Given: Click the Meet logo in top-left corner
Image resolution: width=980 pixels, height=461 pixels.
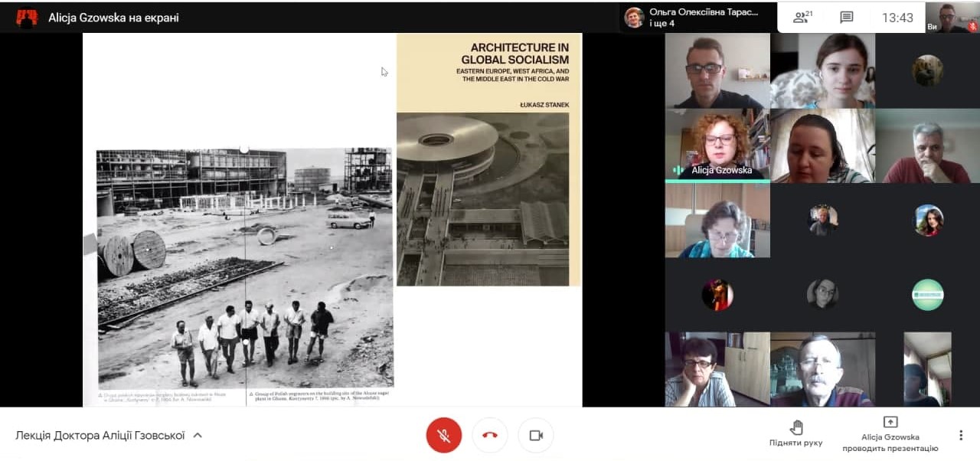Looking at the screenshot, I should [27, 18].
